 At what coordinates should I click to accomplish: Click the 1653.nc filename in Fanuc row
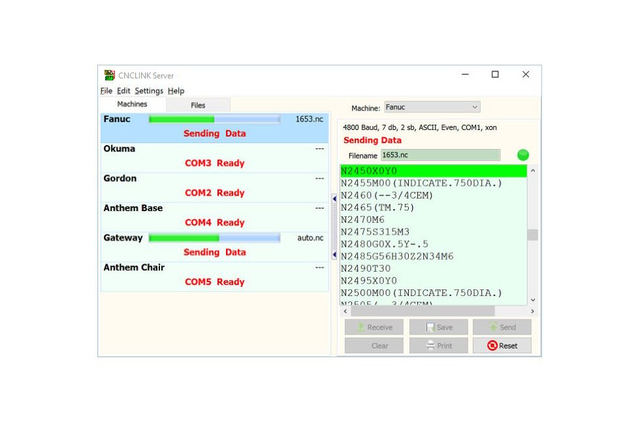click(x=309, y=119)
